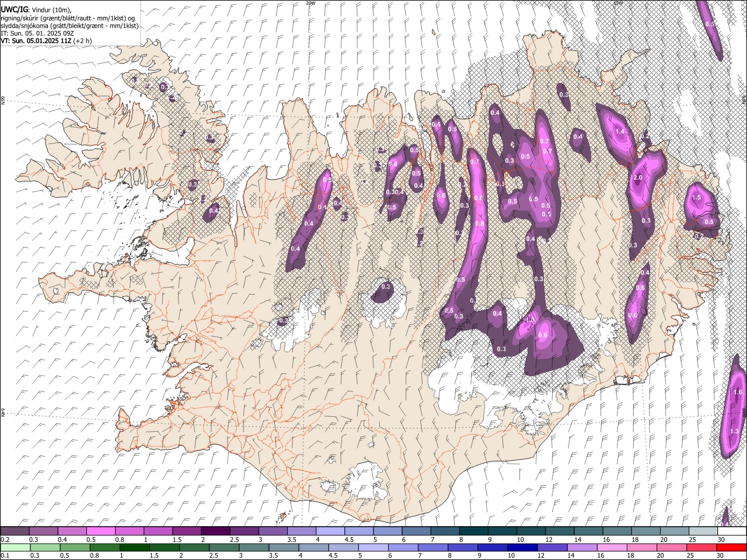The height and width of the screenshot is (560, 747).
Task: Select the darkest green rain swatch between 1 and 1.5
Action: [x=134, y=548]
